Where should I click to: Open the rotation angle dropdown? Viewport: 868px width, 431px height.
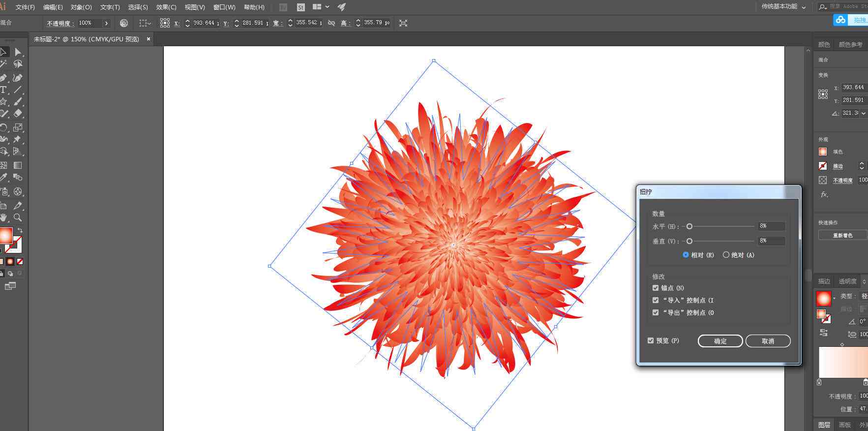pos(864,113)
